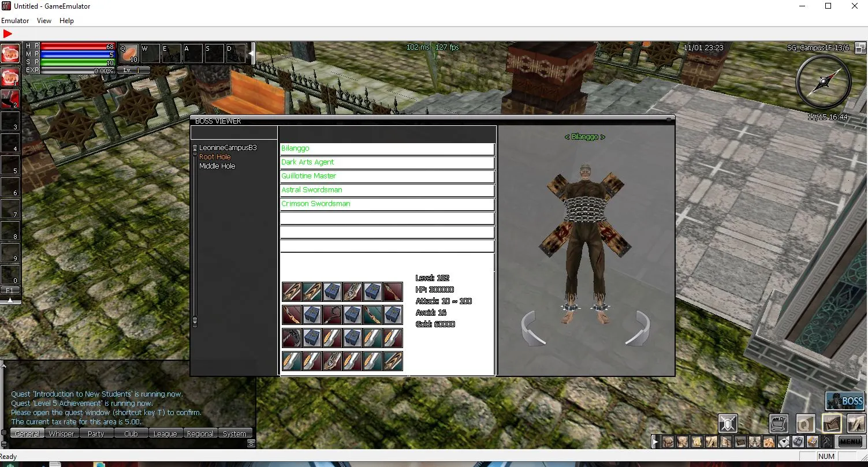This screenshot has width=868, height=467.
Task: Click the F1 skill page button
Action: pyautogui.click(x=10, y=290)
